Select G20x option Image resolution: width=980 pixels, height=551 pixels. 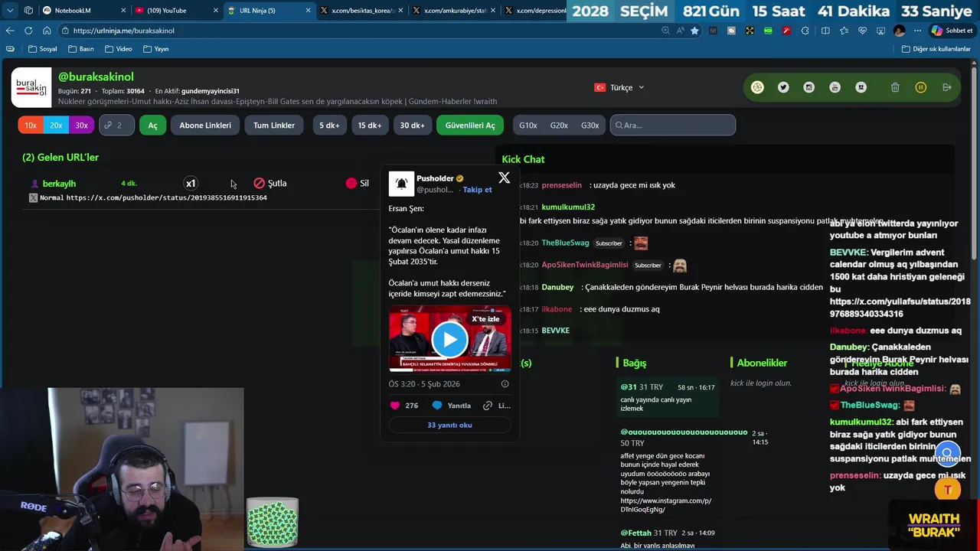pyautogui.click(x=559, y=126)
